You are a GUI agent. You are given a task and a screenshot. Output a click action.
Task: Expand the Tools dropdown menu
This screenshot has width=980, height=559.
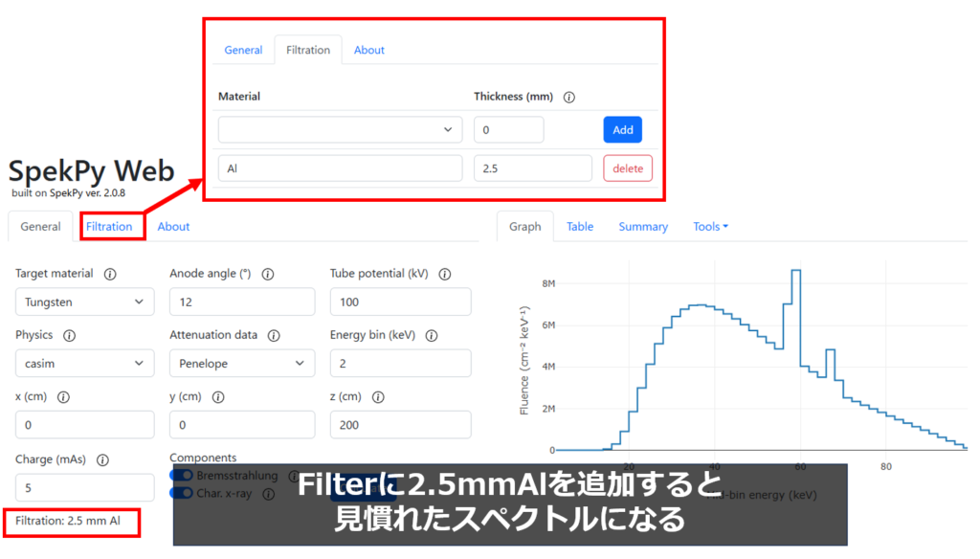click(x=711, y=226)
